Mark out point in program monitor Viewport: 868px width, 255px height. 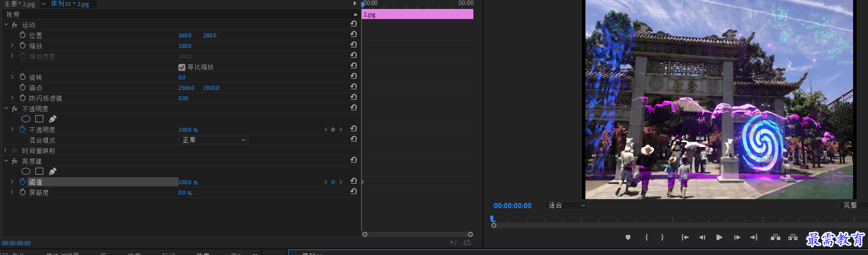pyautogui.click(x=662, y=238)
